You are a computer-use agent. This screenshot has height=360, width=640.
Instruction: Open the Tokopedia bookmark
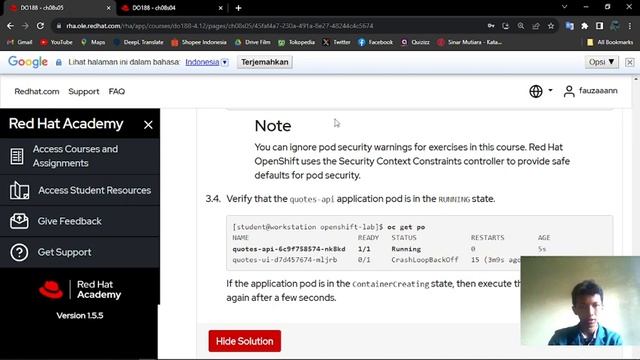point(296,42)
